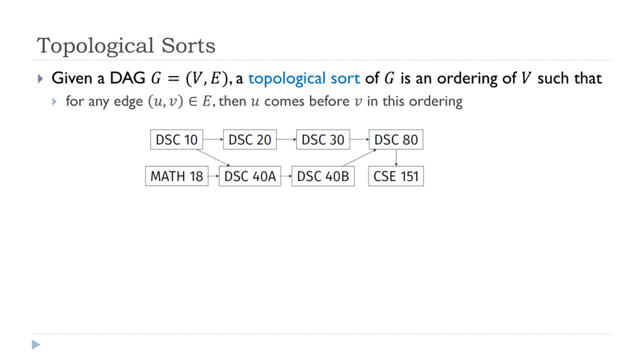Click the arrow from DSC 30 to DSC 80
This screenshot has height=362, width=644.
pyautogui.click(x=359, y=139)
